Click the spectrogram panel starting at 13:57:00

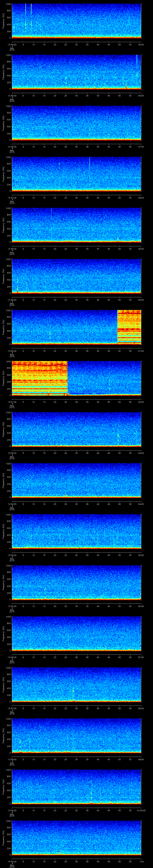(76, 684)
